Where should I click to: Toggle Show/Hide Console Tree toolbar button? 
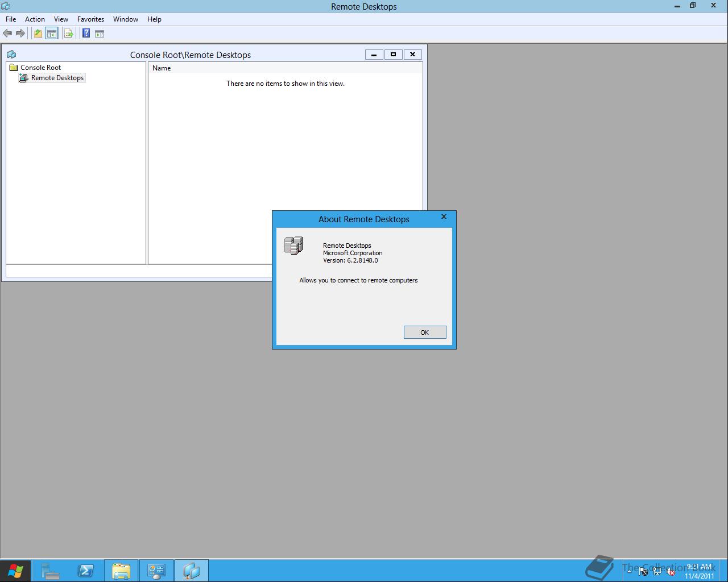pyautogui.click(x=51, y=34)
